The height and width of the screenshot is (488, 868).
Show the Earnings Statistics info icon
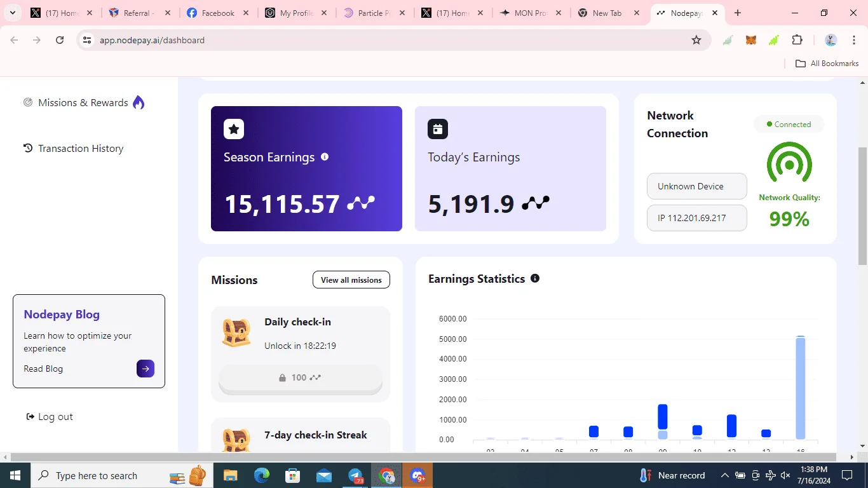[x=535, y=278]
